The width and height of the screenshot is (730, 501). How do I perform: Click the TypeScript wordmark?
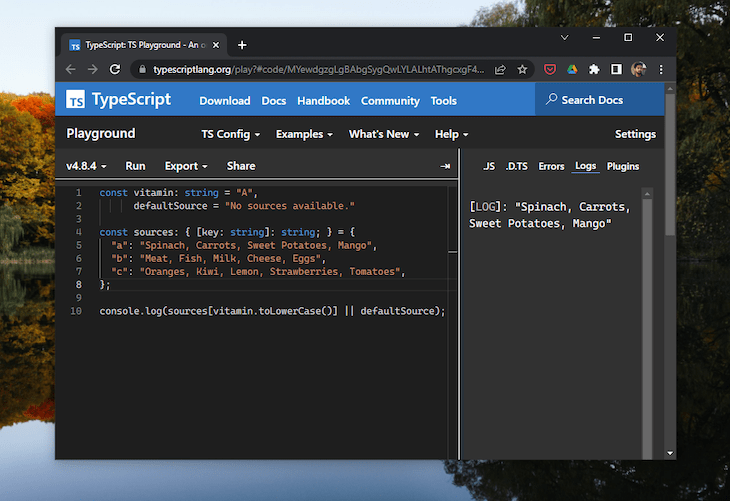pos(131,99)
